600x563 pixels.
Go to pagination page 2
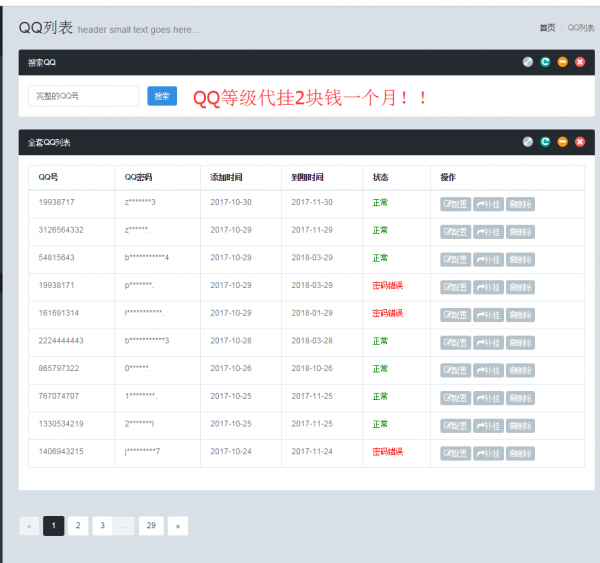coord(78,526)
